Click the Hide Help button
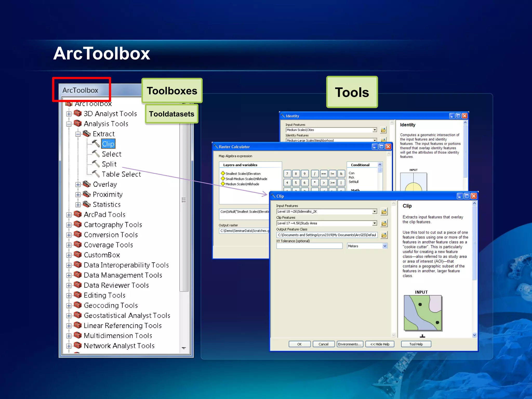Viewport: 532px width, 399px height. click(x=380, y=344)
